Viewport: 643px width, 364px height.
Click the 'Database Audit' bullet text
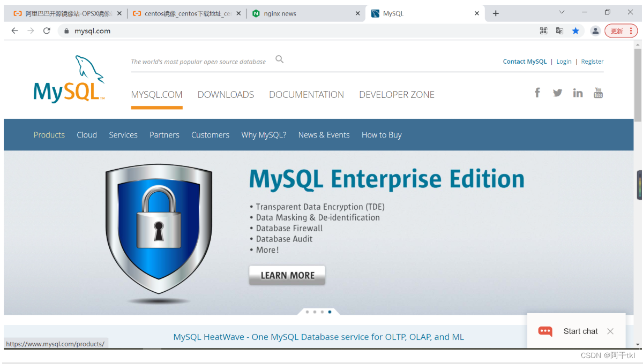(x=284, y=239)
